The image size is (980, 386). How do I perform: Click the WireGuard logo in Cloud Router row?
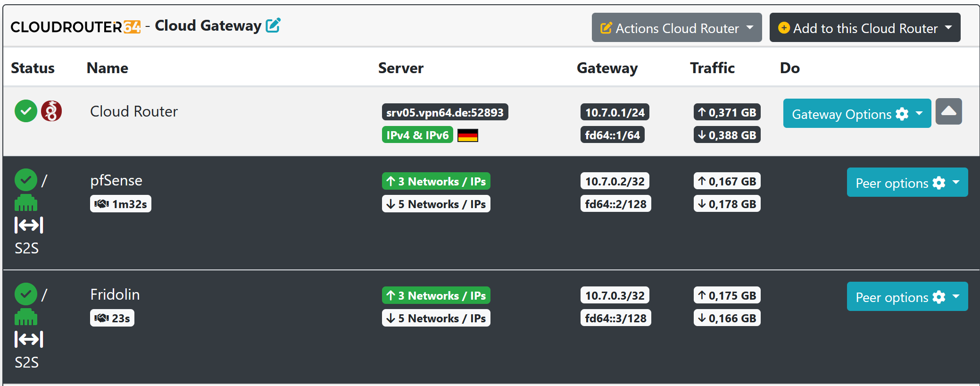[51, 111]
